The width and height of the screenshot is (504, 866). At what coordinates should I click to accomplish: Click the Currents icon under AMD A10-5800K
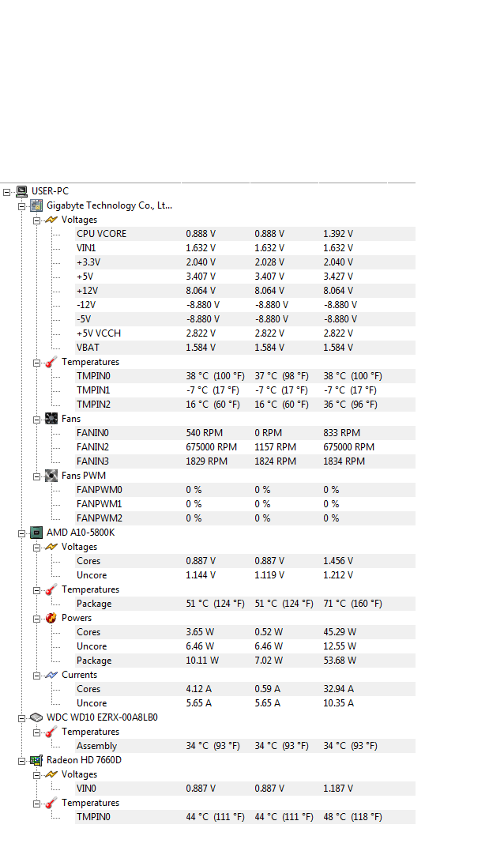click(x=51, y=675)
